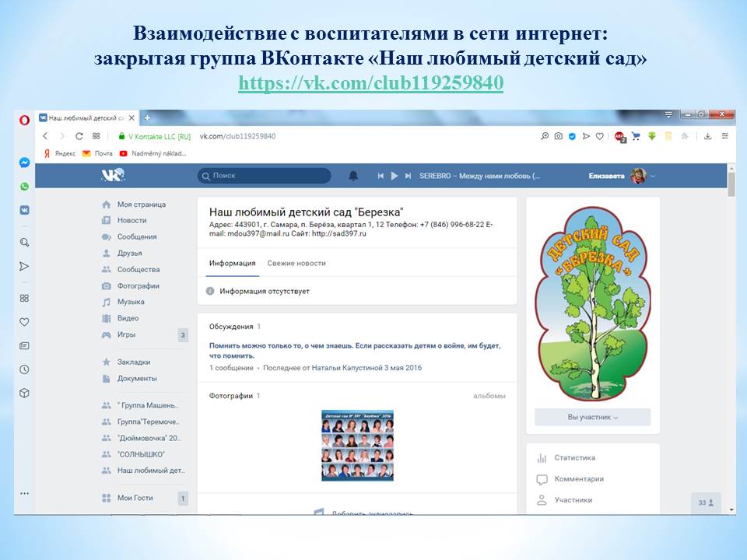The width and height of the screenshot is (747, 560).
Task: Select "Сообщения" in the left menu
Action: pos(136,236)
